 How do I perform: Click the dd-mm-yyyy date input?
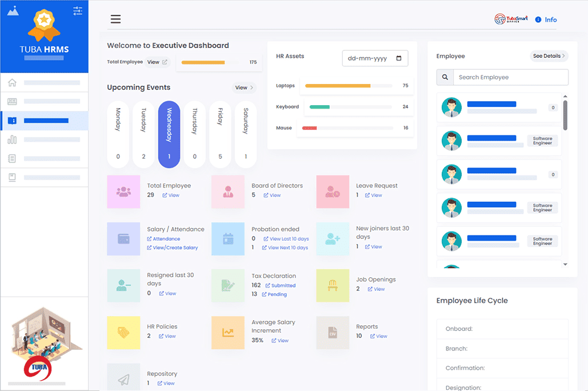tap(375, 58)
